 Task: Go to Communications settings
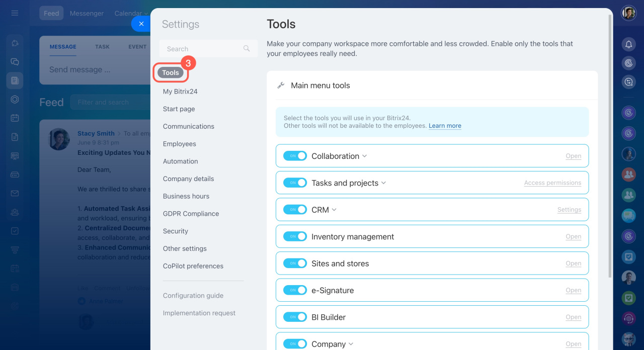(x=189, y=126)
